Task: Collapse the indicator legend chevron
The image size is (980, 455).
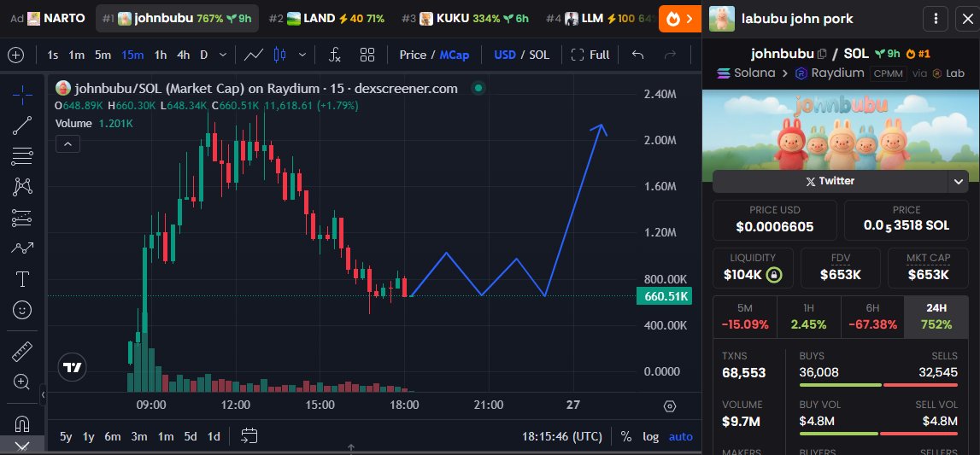Action: click(x=67, y=145)
